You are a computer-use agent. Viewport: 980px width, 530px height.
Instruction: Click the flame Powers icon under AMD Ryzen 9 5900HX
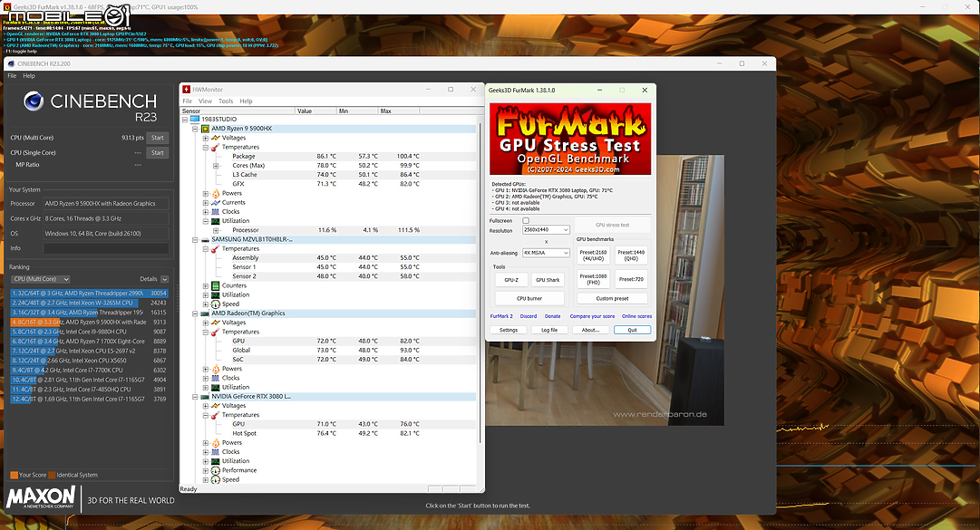(x=216, y=194)
